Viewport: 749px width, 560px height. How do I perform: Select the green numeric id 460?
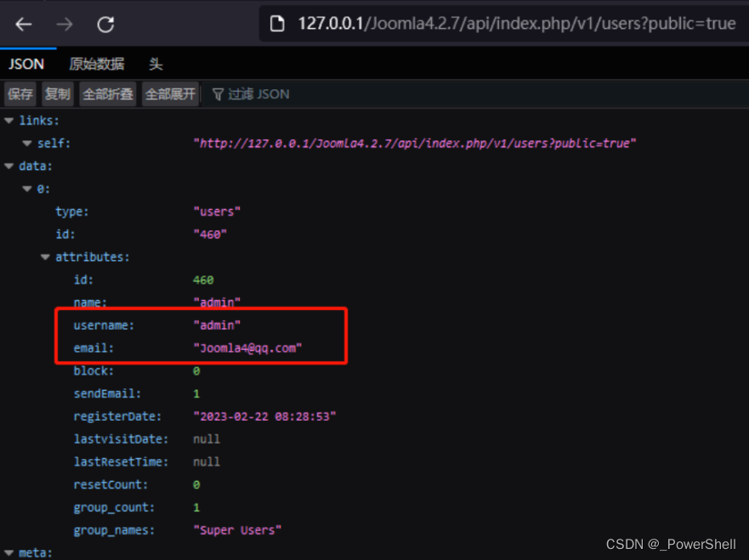coord(203,280)
